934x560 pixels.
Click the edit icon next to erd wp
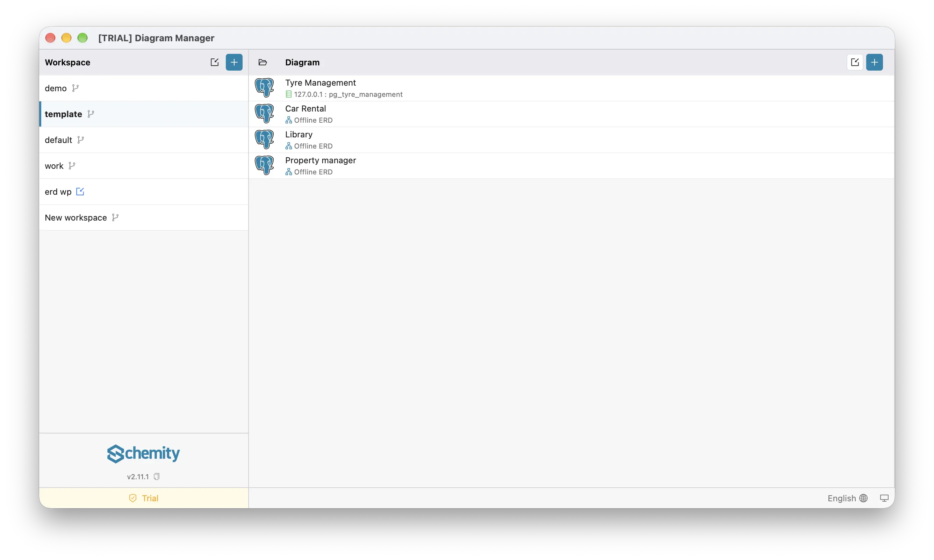coord(80,191)
